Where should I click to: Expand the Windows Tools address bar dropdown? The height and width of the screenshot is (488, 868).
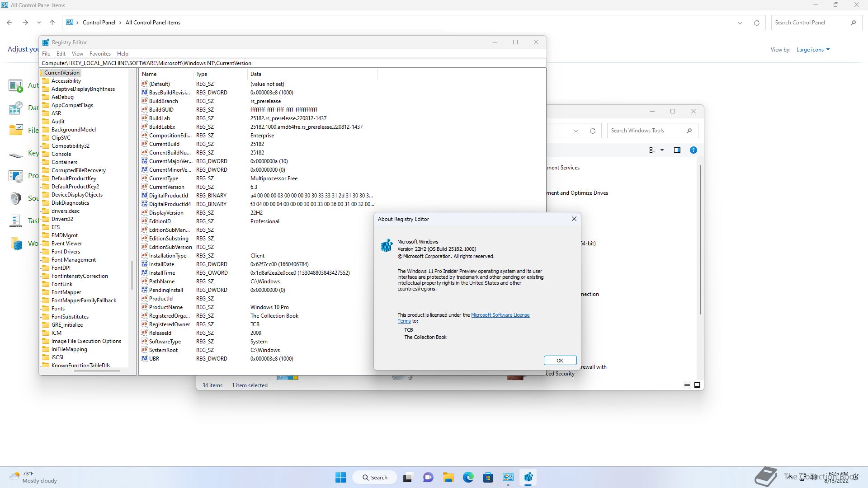point(576,131)
